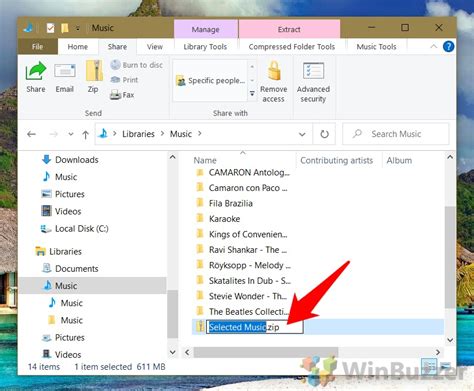Switch to details view button
This screenshot has height=391, width=474.
pos(429,367)
